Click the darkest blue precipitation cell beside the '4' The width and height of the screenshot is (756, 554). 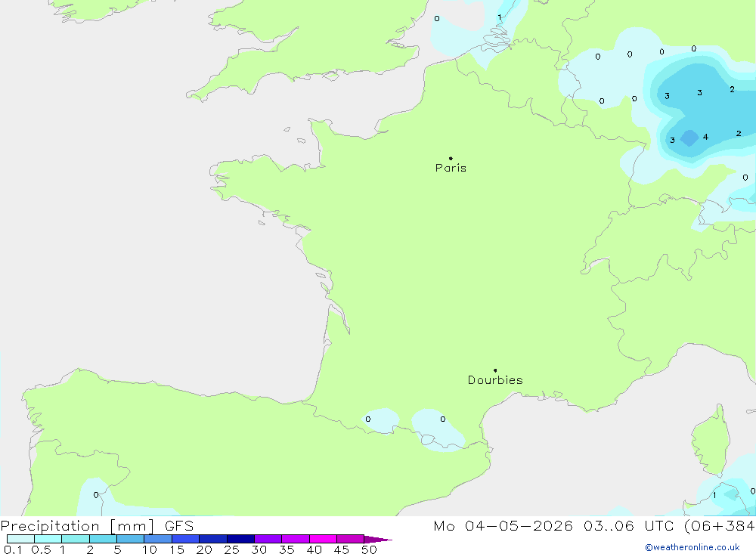pos(689,138)
